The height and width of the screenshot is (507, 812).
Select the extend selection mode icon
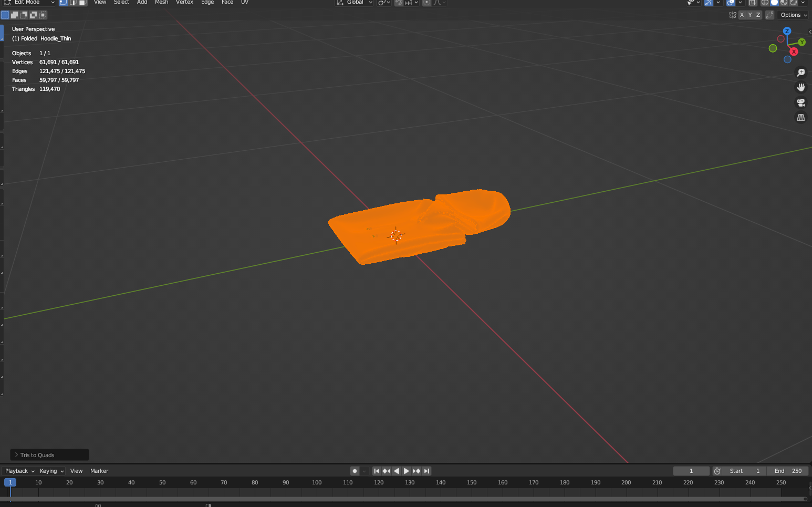coord(15,15)
